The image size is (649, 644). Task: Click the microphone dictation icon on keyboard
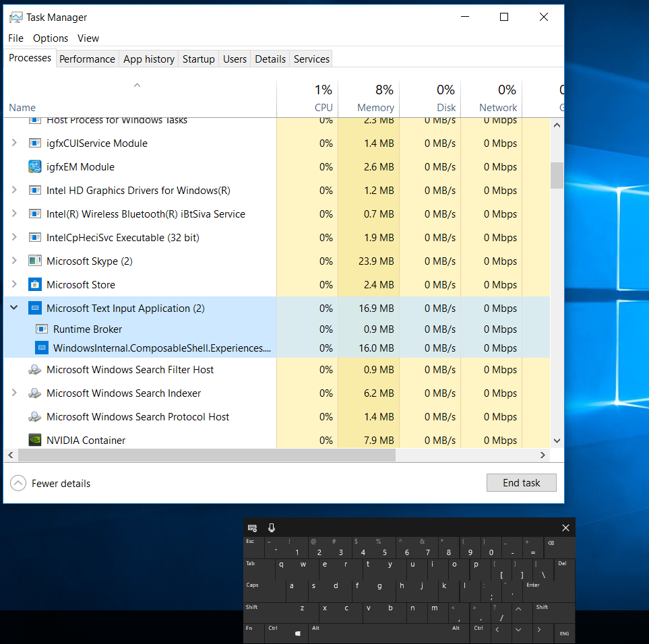(x=272, y=527)
